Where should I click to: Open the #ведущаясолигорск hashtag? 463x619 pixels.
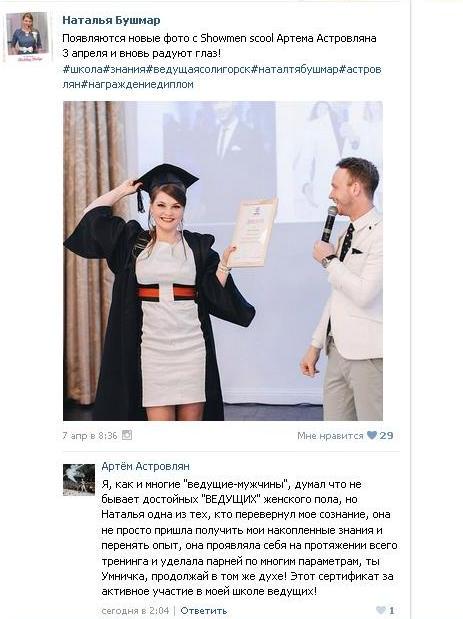199,69
